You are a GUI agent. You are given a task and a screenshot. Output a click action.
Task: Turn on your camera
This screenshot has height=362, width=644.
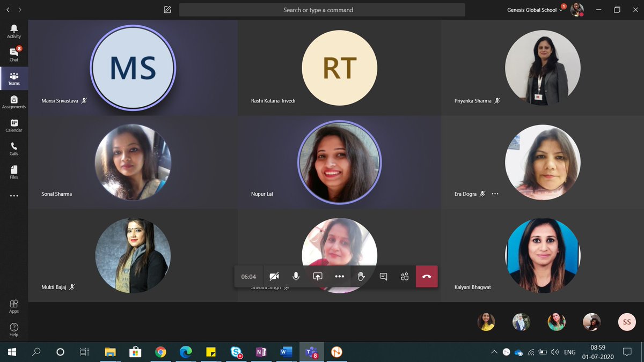[x=274, y=276]
